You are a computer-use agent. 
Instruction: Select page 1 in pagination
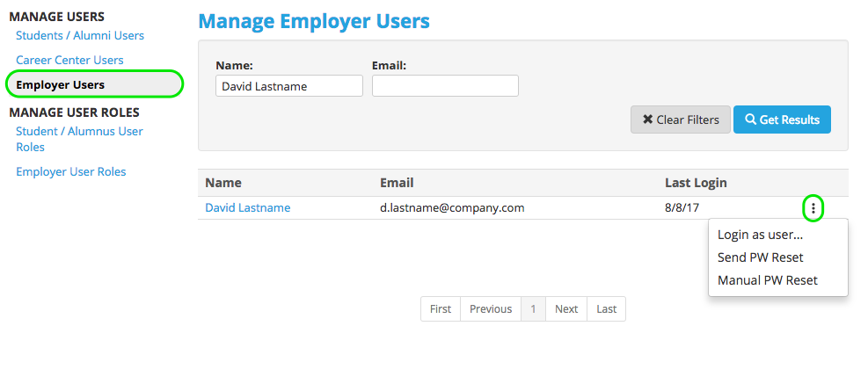point(533,309)
